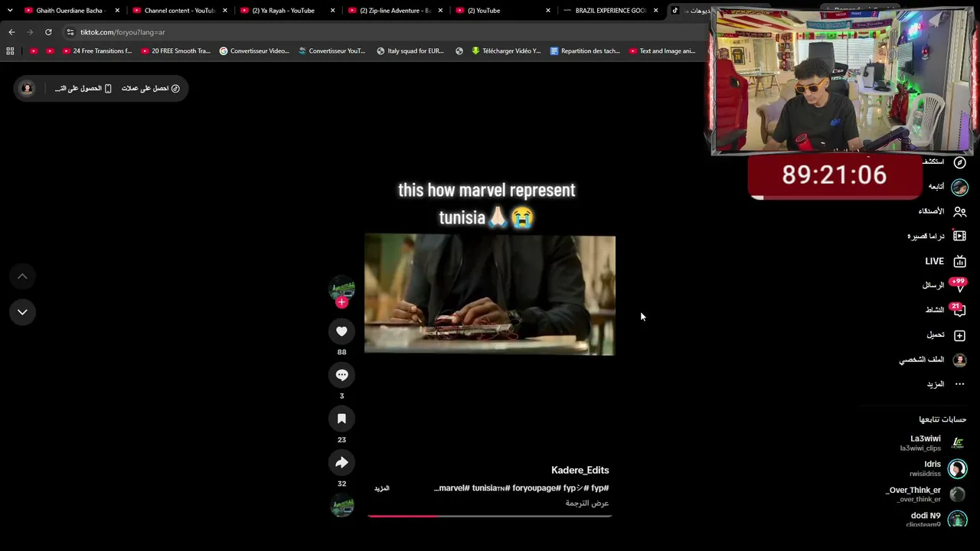Image resolution: width=980 pixels, height=551 pixels.
Task: Click the tiktok.com address bar
Action: (x=383, y=32)
